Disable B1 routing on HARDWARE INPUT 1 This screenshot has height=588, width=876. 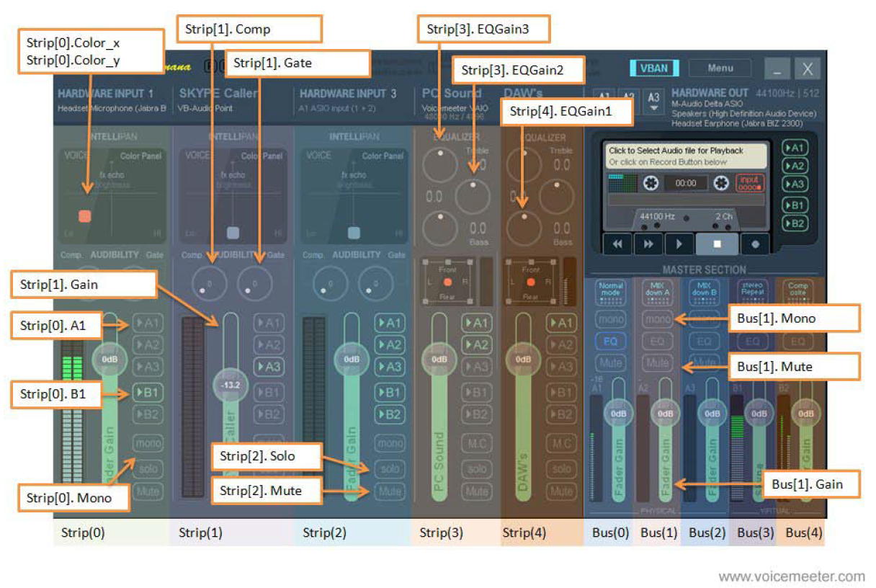[148, 393]
